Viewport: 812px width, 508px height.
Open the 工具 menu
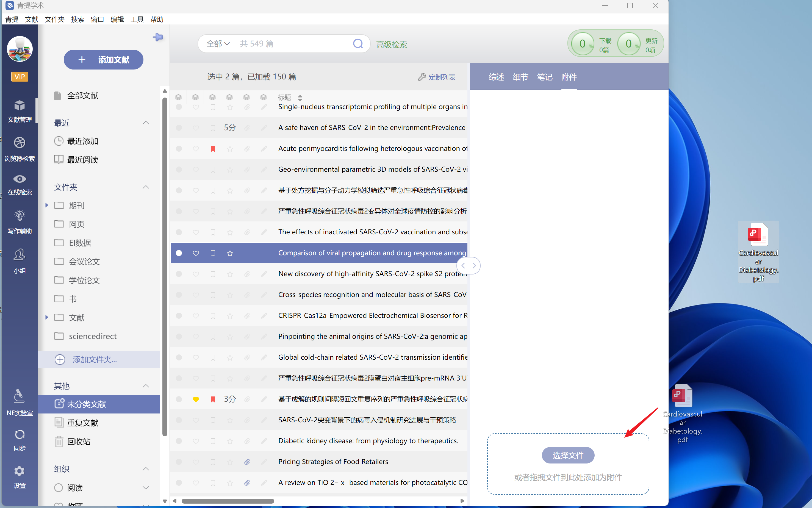tap(137, 19)
